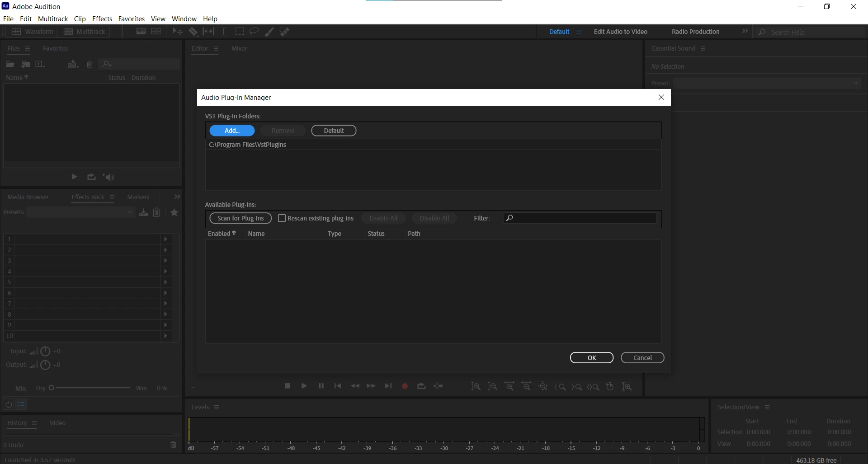Screen dimensions: 868x464
Task: Select the C:\Program Files\VstPlugins folder row
Action: 433,145
